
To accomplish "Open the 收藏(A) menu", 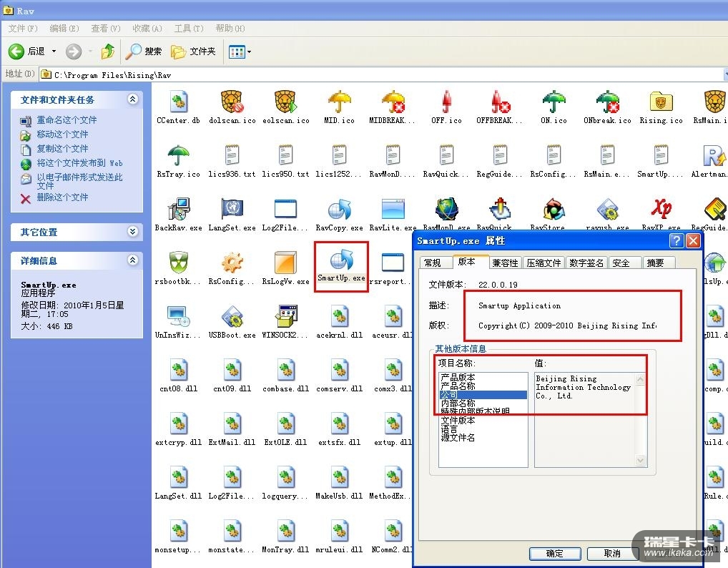I will pyautogui.click(x=147, y=29).
